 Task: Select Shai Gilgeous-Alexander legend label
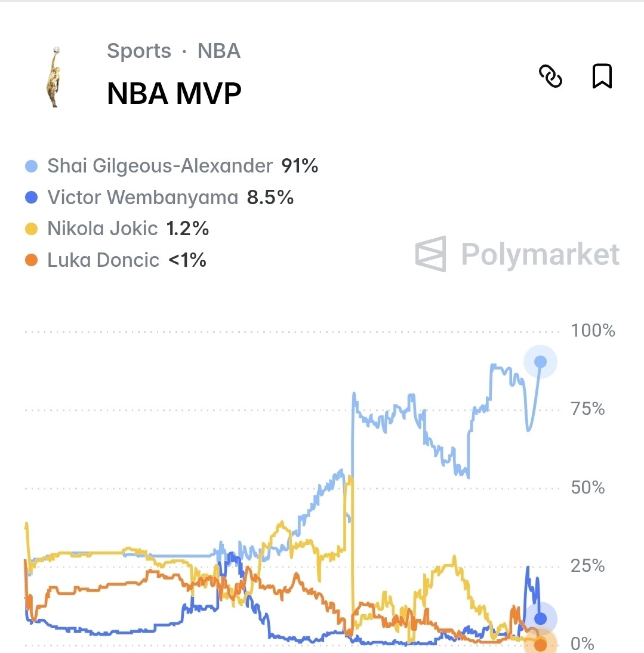pyautogui.click(x=160, y=166)
